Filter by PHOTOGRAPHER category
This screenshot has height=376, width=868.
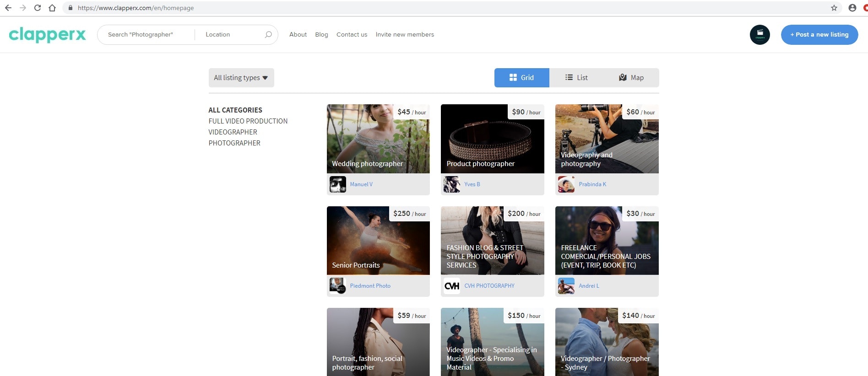click(x=234, y=143)
